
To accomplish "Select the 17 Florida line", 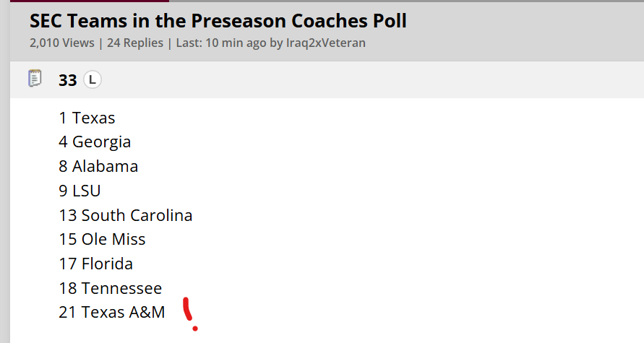I will click(x=95, y=264).
